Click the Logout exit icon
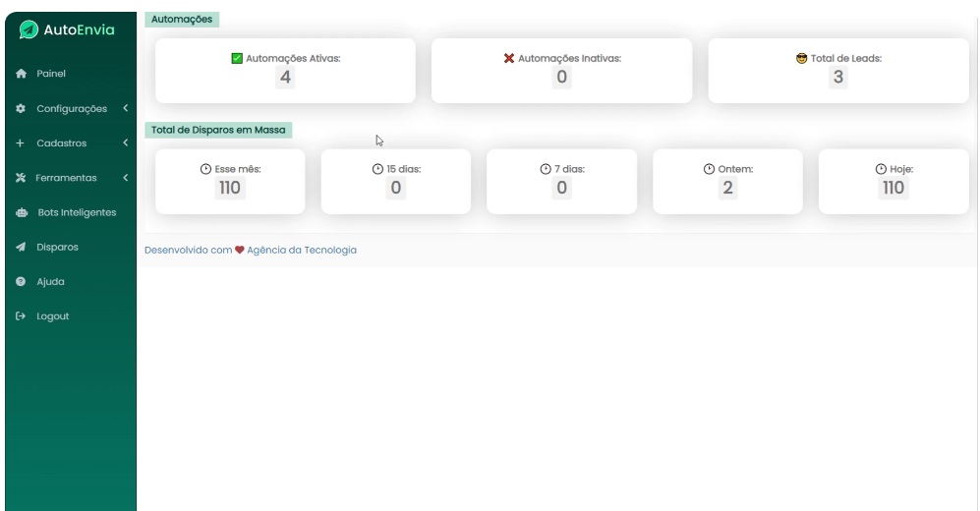Image resolution: width=980 pixels, height=511 pixels. pyautogui.click(x=20, y=316)
